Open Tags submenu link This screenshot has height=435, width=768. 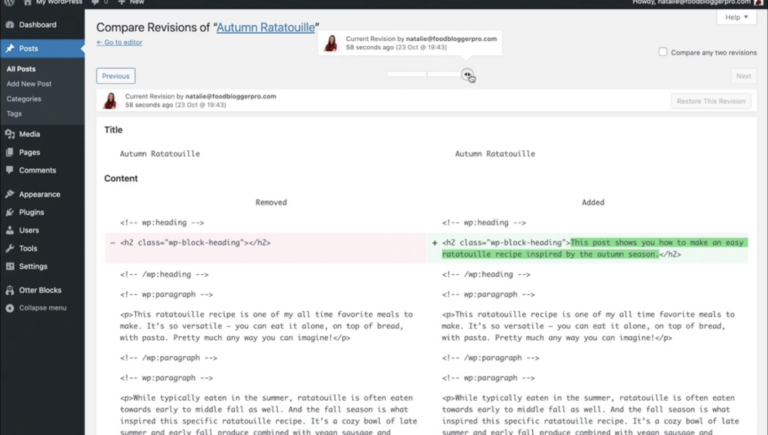pyautogui.click(x=14, y=114)
